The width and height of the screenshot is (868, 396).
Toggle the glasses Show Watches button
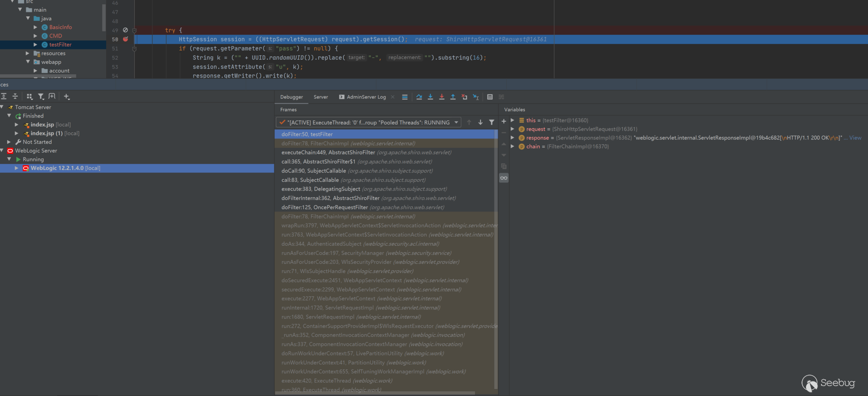click(x=504, y=178)
